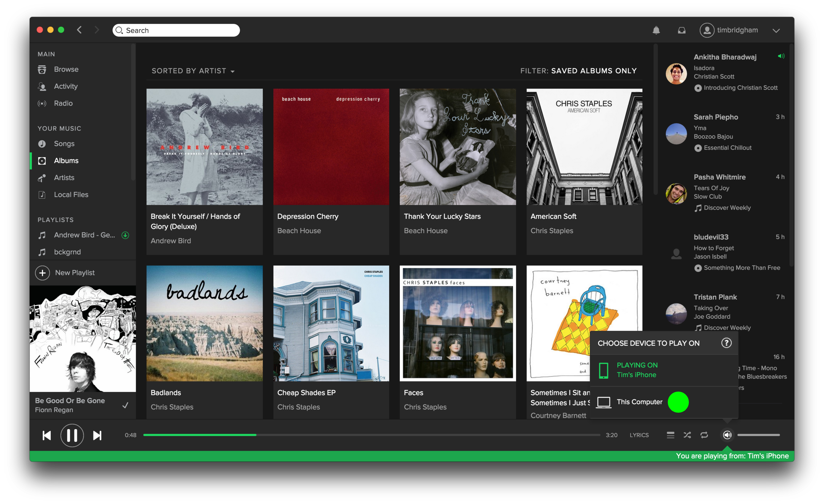Click Be Good Or Be Gone title
The image size is (824, 504).
click(x=70, y=400)
